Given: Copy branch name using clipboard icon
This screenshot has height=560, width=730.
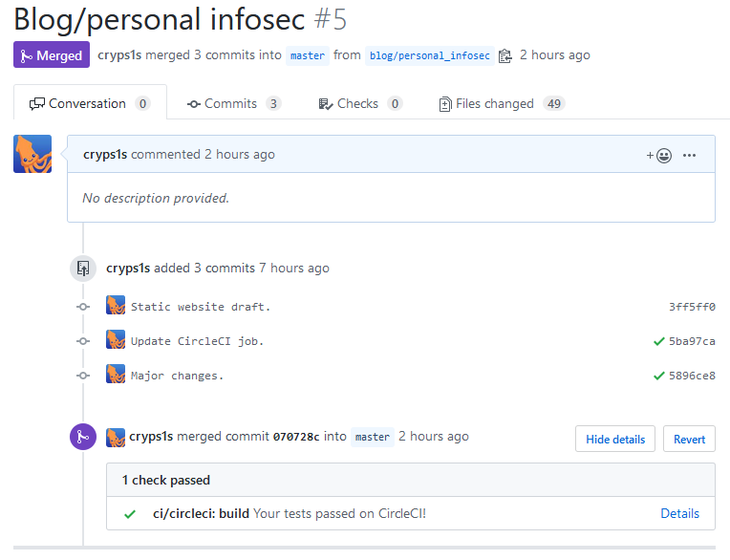Looking at the screenshot, I should pos(505,55).
